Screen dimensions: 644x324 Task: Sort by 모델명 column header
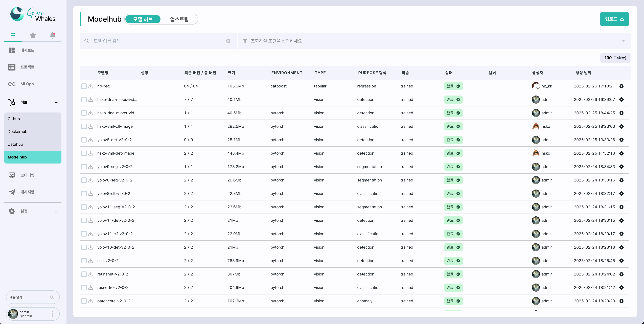coord(103,73)
